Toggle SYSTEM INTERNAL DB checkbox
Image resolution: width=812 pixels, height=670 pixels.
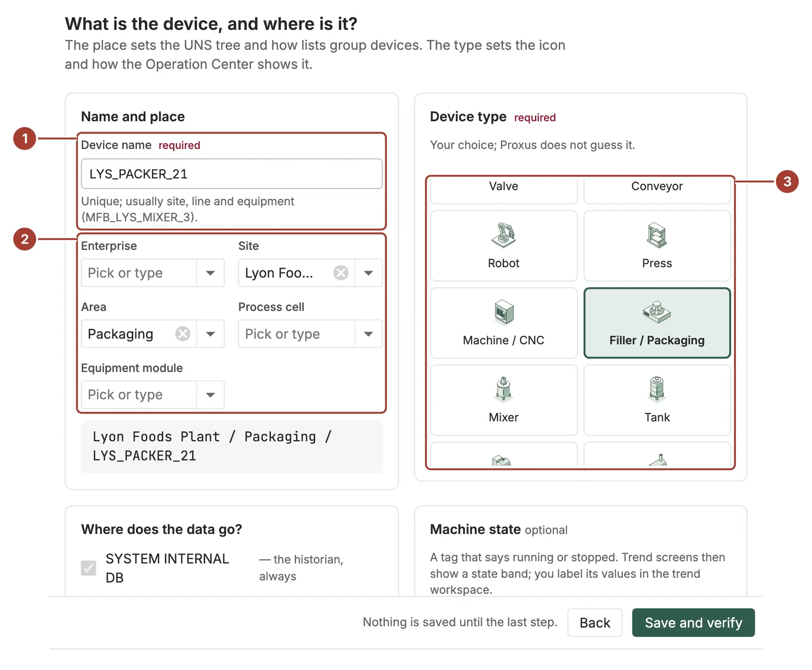[x=89, y=568]
